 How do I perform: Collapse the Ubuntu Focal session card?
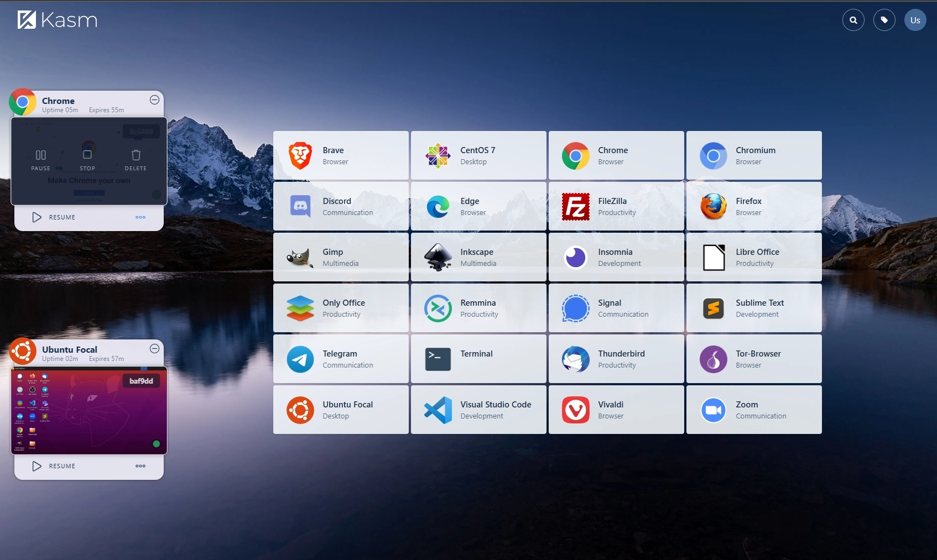[155, 349]
